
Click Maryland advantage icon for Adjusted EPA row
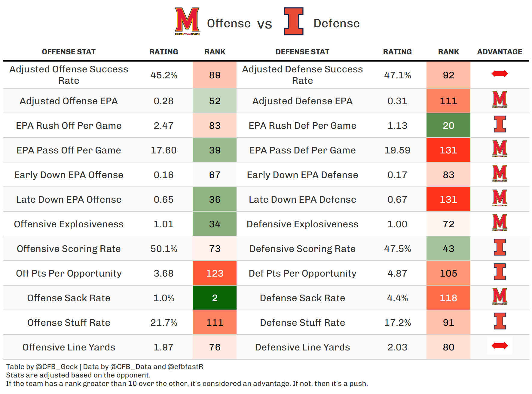click(x=500, y=99)
